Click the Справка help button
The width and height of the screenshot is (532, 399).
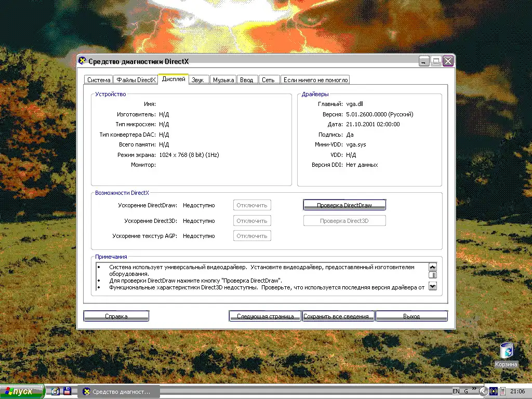click(x=116, y=316)
